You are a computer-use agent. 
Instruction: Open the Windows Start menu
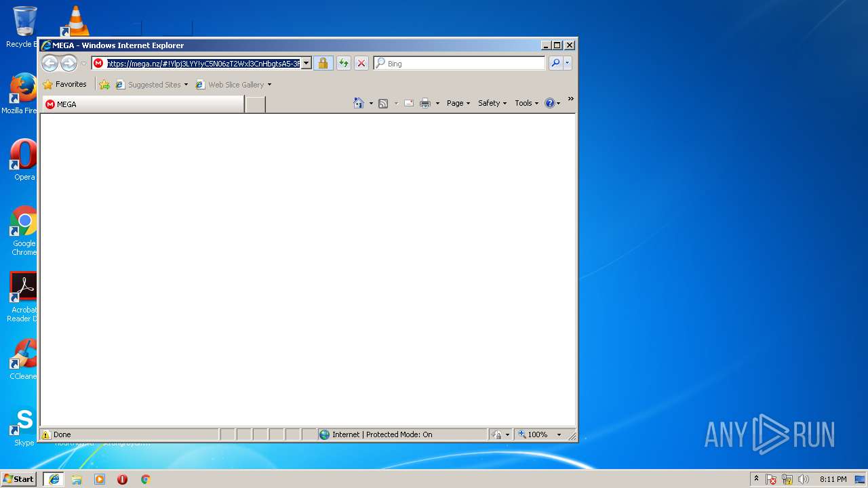pos(18,479)
